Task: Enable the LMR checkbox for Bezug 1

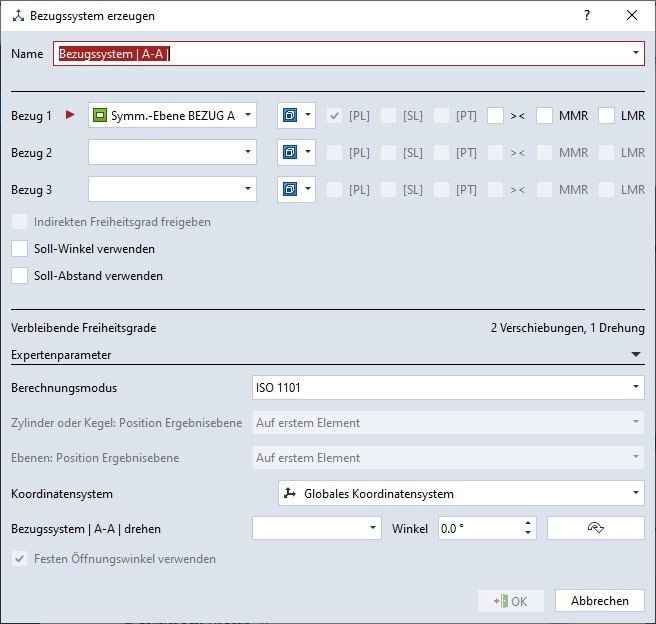Action: pos(606,116)
